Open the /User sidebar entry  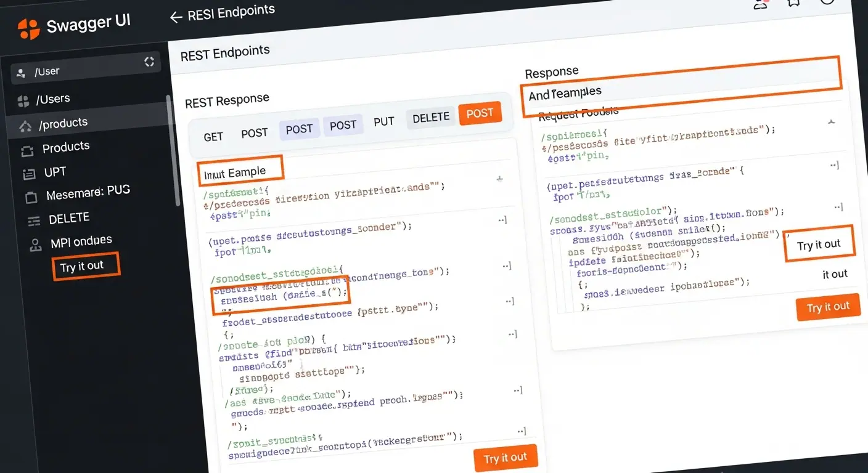click(86, 67)
